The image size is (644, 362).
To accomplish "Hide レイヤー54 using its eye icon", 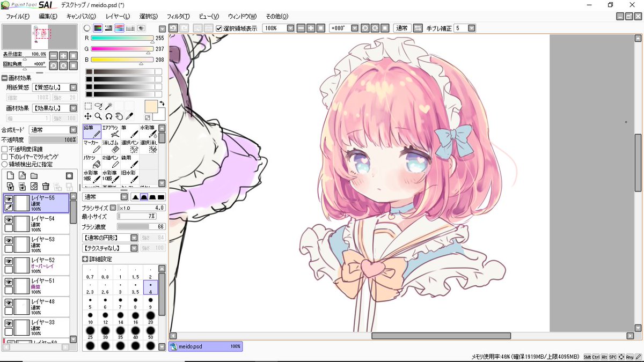I will click(x=9, y=219).
